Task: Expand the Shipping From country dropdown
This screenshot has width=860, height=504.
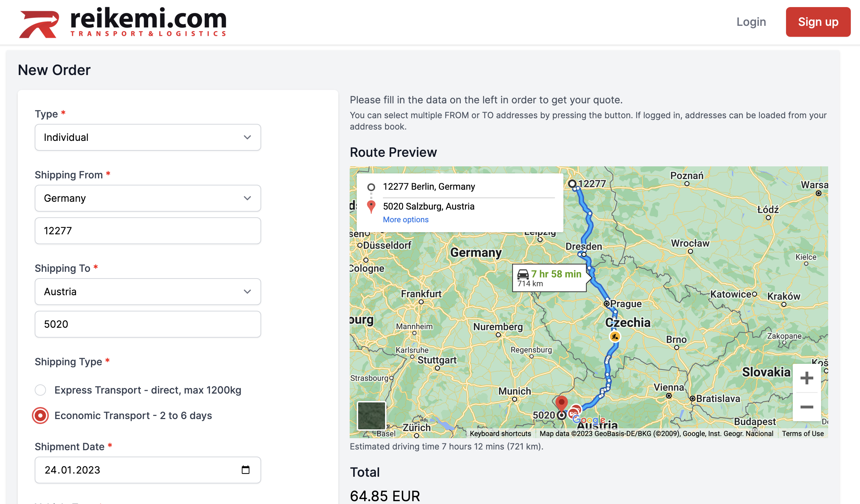Action: click(x=148, y=198)
